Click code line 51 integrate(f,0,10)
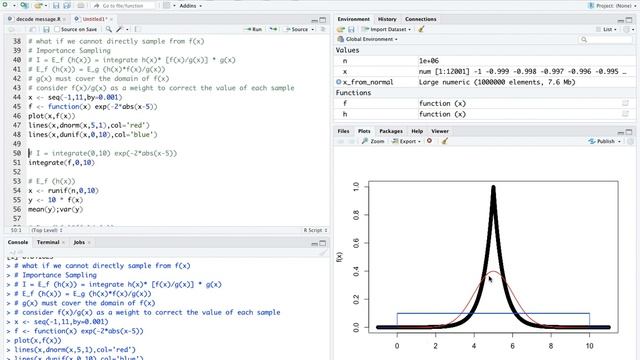Image resolution: width=640 pixels, height=360 pixels. coord(61,162)
